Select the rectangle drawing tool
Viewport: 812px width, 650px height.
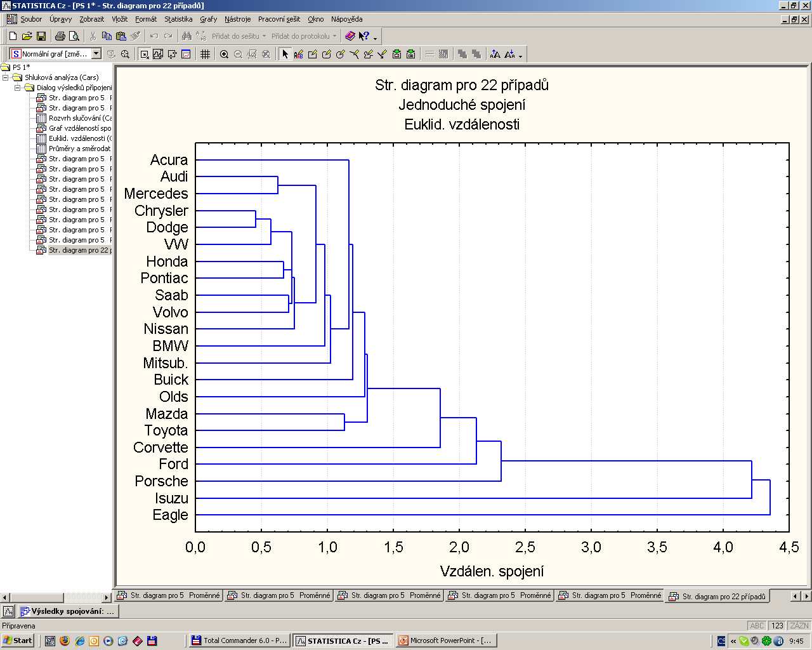point(313,54)
